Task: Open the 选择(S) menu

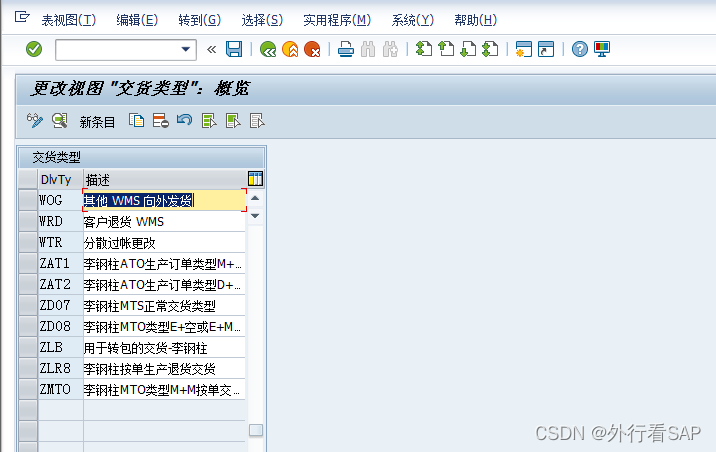Action: coord(262,20)
